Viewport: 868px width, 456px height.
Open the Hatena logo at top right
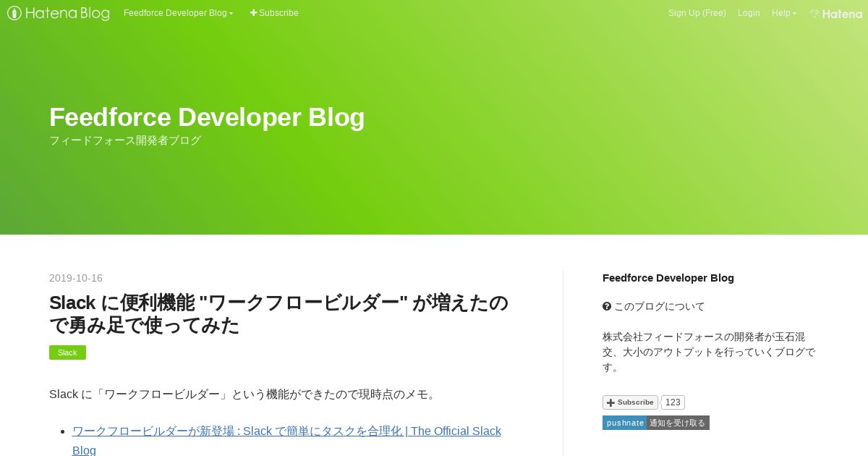point(835,13)
